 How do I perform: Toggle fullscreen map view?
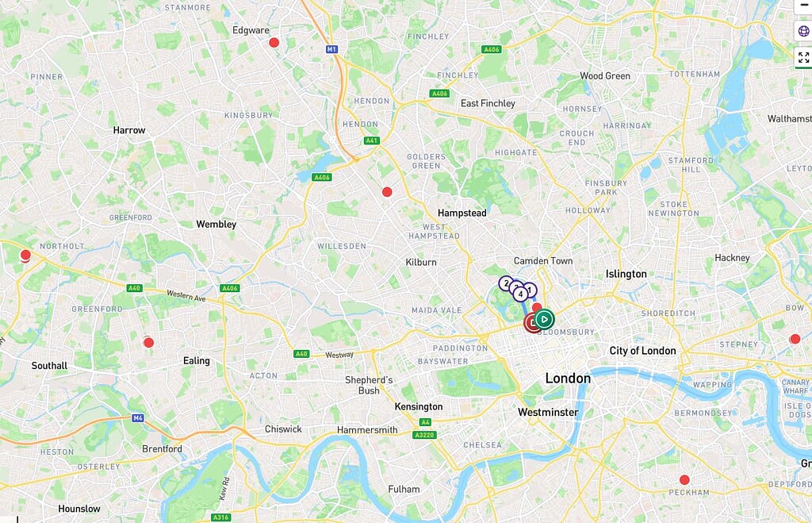point(804,57)
